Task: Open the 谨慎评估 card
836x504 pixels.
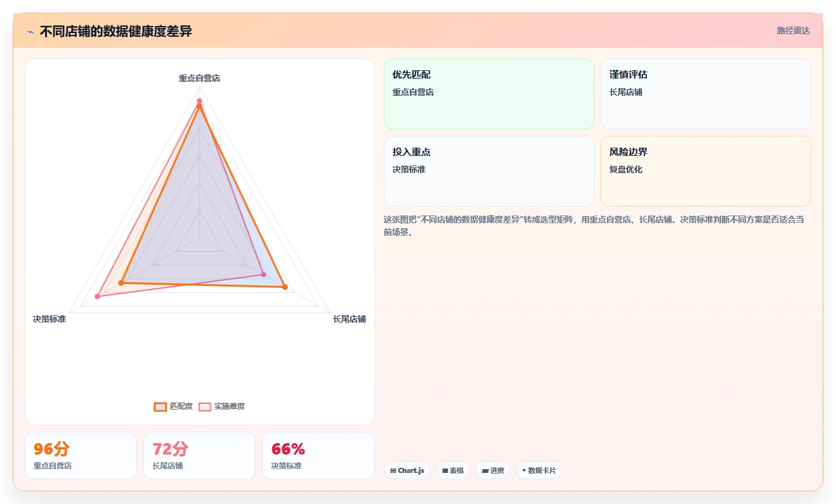Action: (706, 94)
